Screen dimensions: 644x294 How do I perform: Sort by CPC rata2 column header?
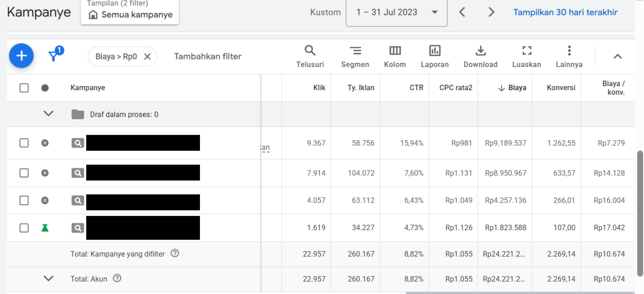pos(456,88)
